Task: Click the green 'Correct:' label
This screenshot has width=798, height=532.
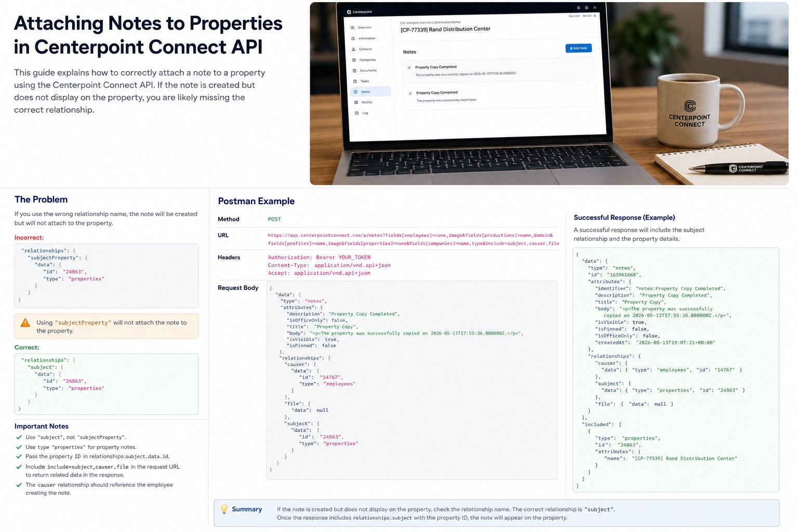Action: pyautogui.click(x=26, y=347)
